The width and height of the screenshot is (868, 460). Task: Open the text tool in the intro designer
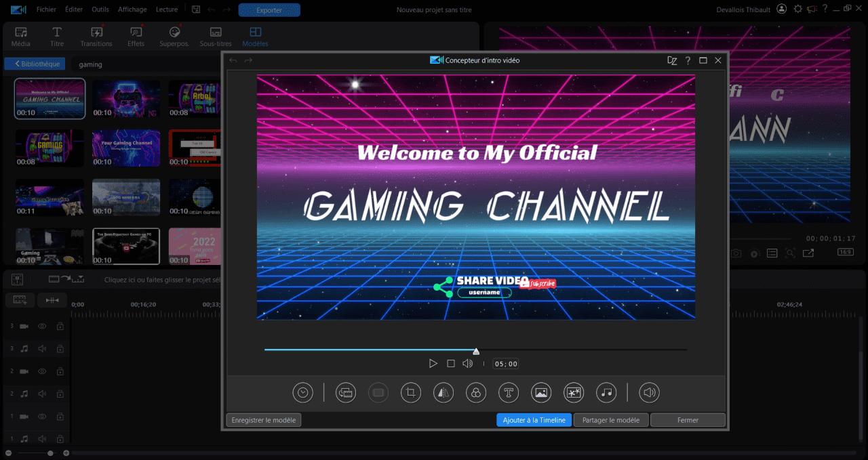click(x=508, y=392)
